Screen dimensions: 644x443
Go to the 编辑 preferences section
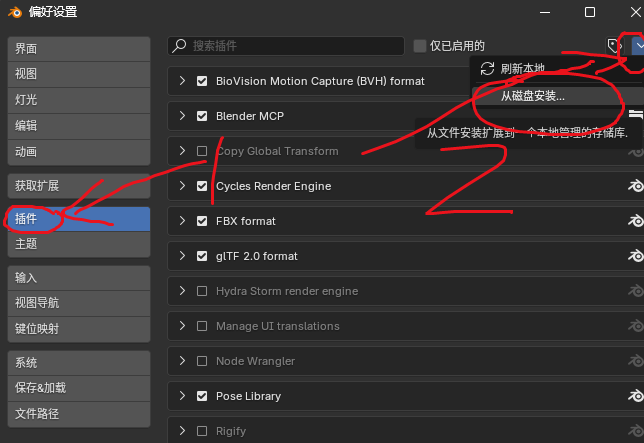(79, 126)
